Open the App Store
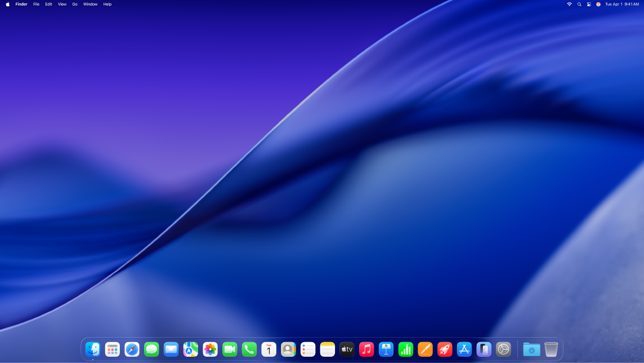The image size is (644, 363). [464, 349]
